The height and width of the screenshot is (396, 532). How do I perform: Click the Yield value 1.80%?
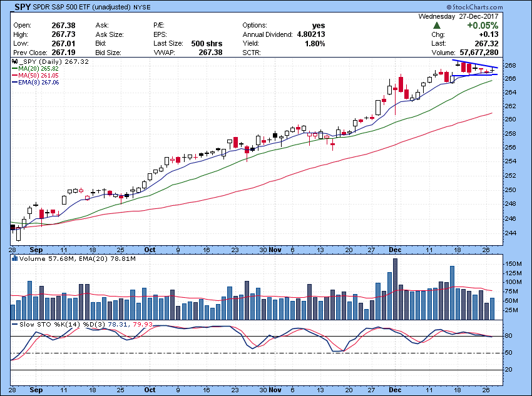[x=315, y=43]
